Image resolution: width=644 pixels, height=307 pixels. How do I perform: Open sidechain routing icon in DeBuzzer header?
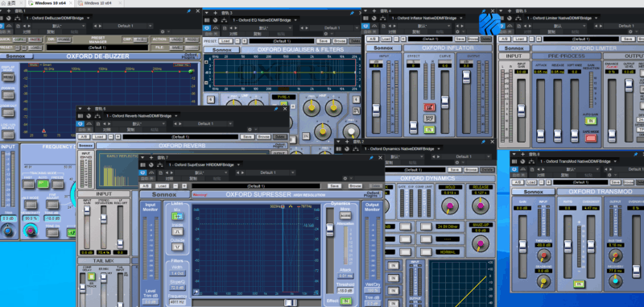[x=17, y=18]
